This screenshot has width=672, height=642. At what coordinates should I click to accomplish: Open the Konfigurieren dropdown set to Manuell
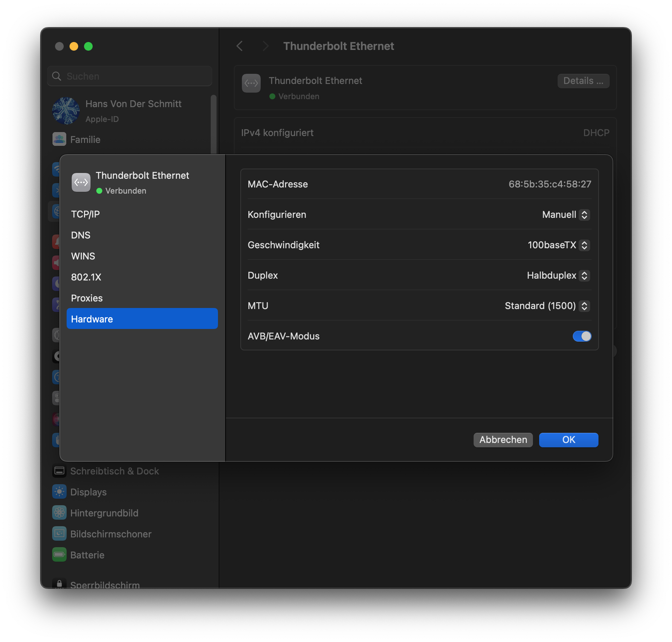[x=566, y=215]
